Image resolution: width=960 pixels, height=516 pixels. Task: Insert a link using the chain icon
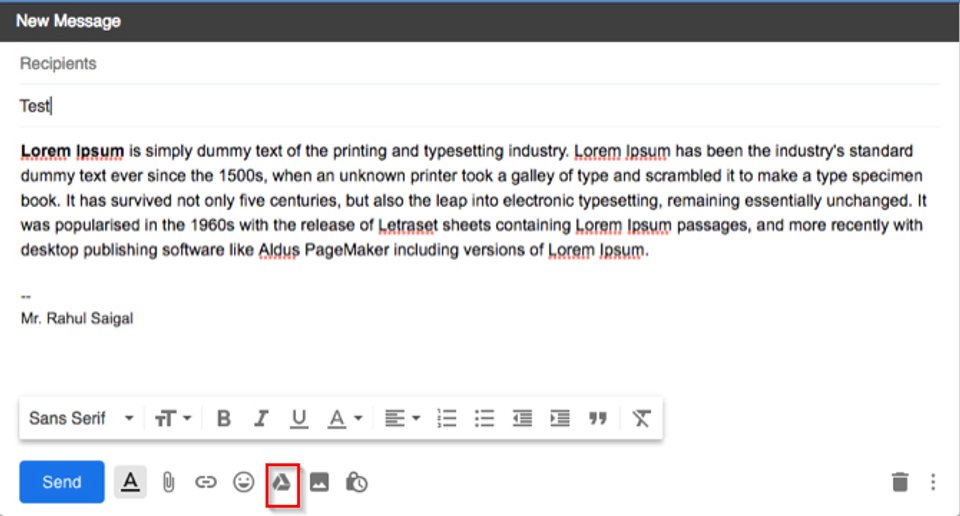(206, 482)
